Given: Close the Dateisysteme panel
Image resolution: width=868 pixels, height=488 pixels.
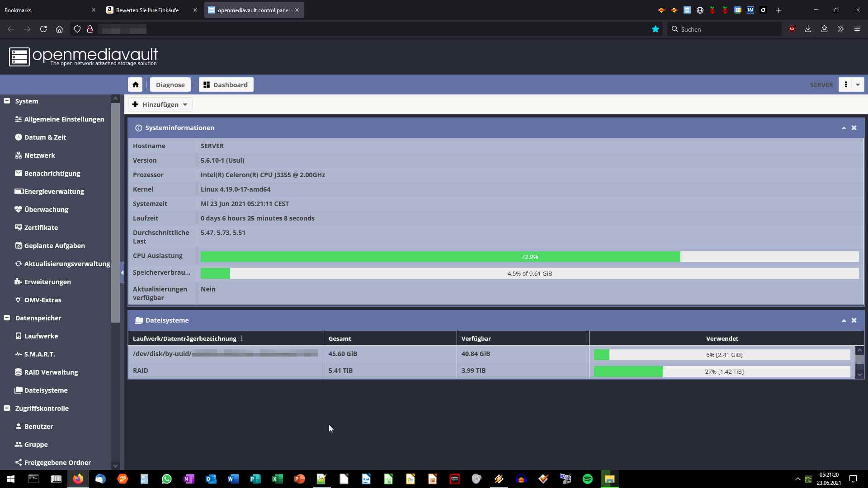Looking at the screenshot, I should point(854,320).
